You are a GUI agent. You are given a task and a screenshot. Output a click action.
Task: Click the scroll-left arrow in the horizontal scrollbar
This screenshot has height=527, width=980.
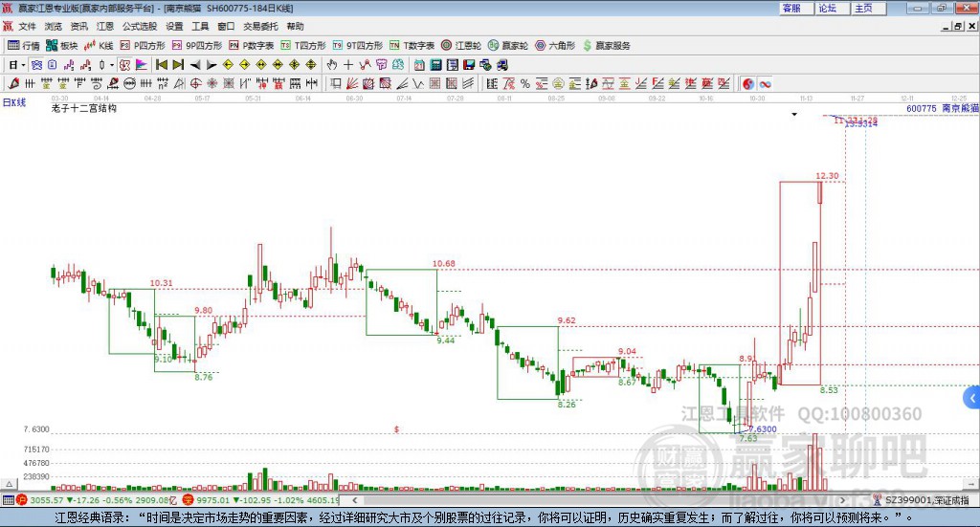(354, 500)
